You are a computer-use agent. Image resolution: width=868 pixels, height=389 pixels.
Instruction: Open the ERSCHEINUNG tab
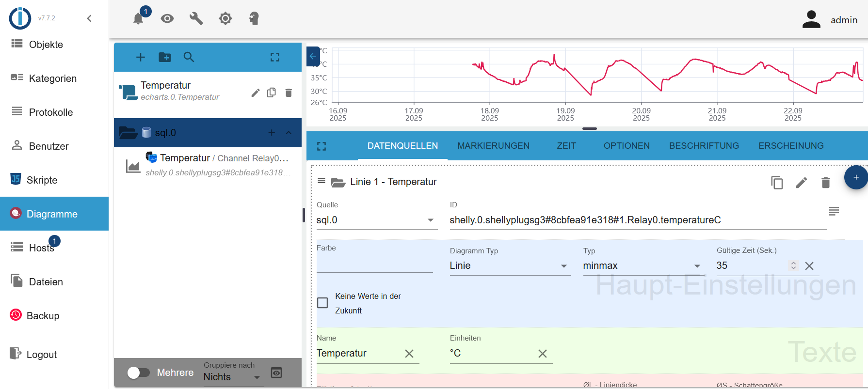(791, 146)
